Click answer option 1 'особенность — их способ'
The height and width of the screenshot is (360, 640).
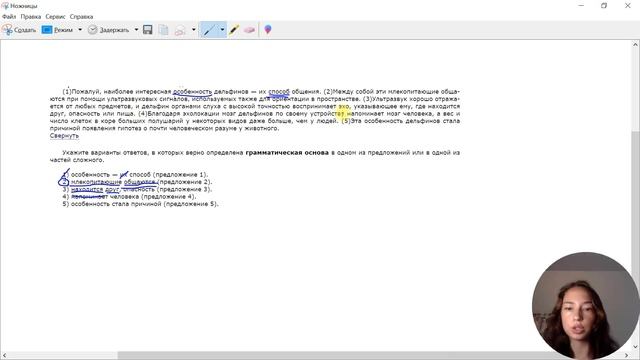(x=135, y=175)
